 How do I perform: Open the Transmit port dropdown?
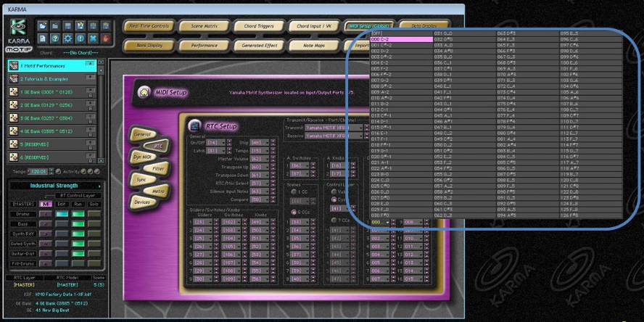point(334,128)
